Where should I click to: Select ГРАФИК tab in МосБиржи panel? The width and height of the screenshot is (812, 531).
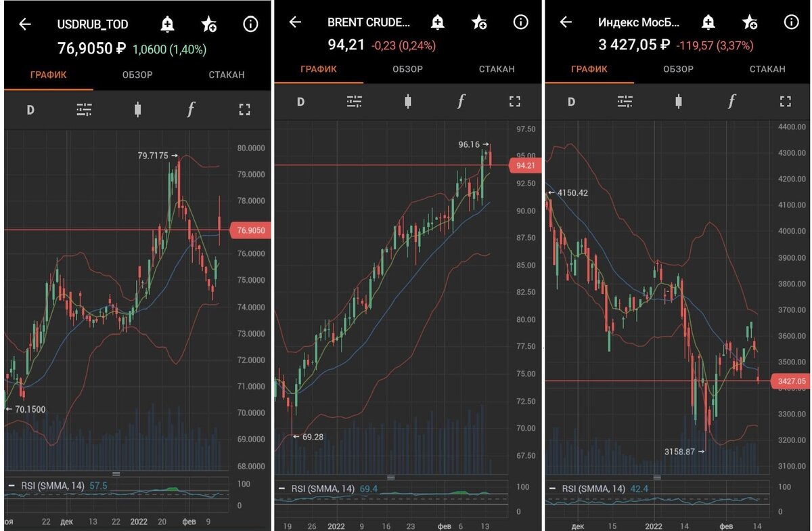coord(589,69)
